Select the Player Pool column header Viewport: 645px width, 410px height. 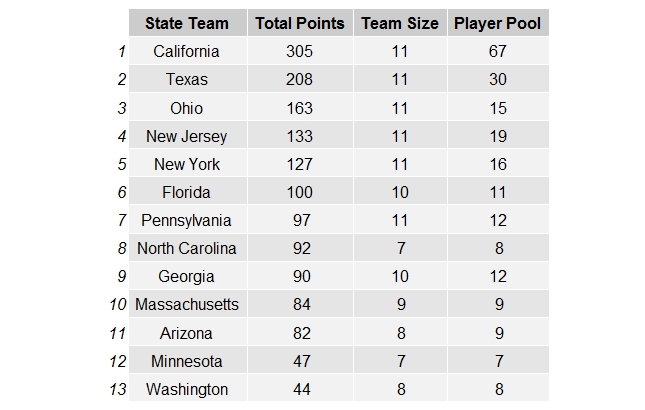[x=498, y=23]
